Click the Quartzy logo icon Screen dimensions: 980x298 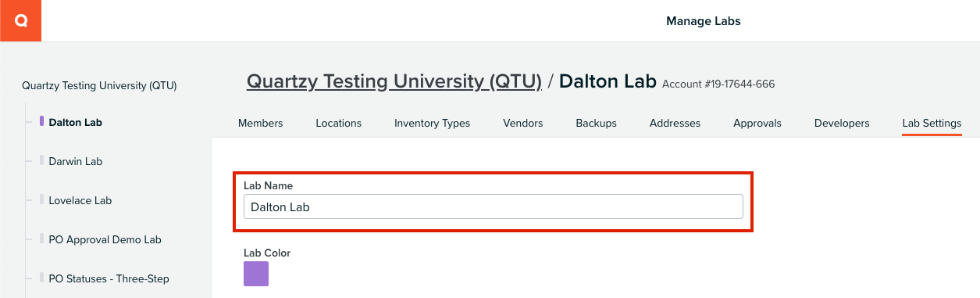click(20, 20)
